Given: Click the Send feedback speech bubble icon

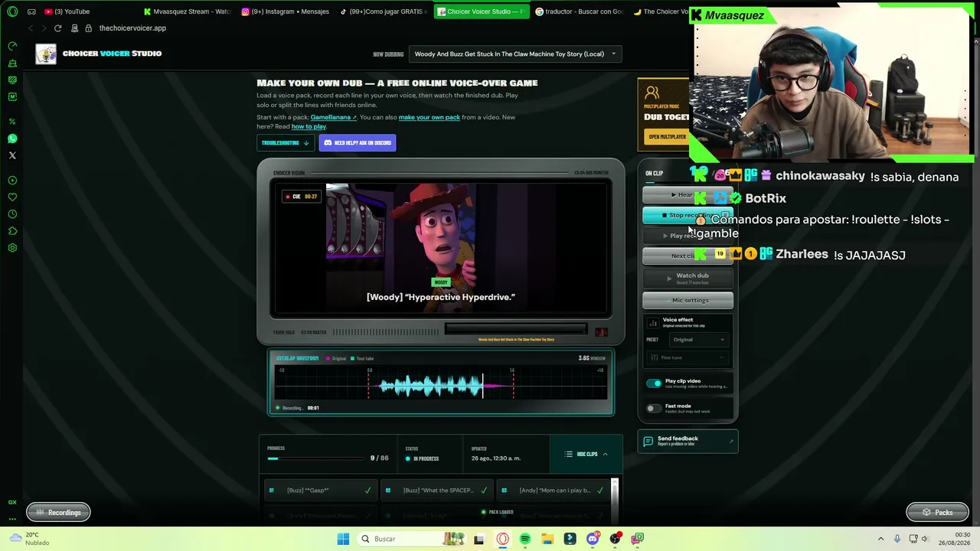Looking at the screenshot, I should coord(648,442).
